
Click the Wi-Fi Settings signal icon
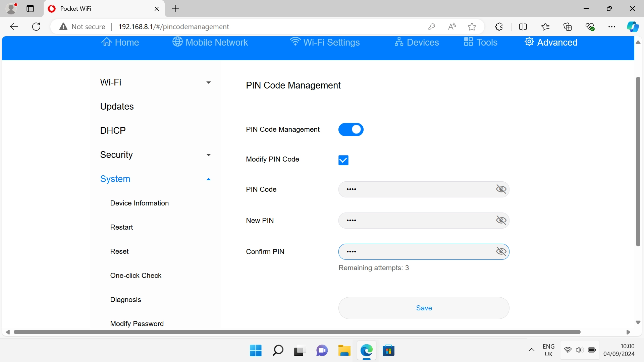[x=295, y=42]
